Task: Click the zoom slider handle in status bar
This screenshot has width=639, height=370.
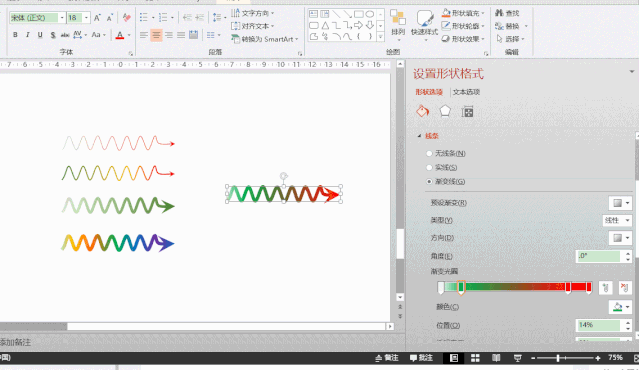Action: tap(558, 358)
